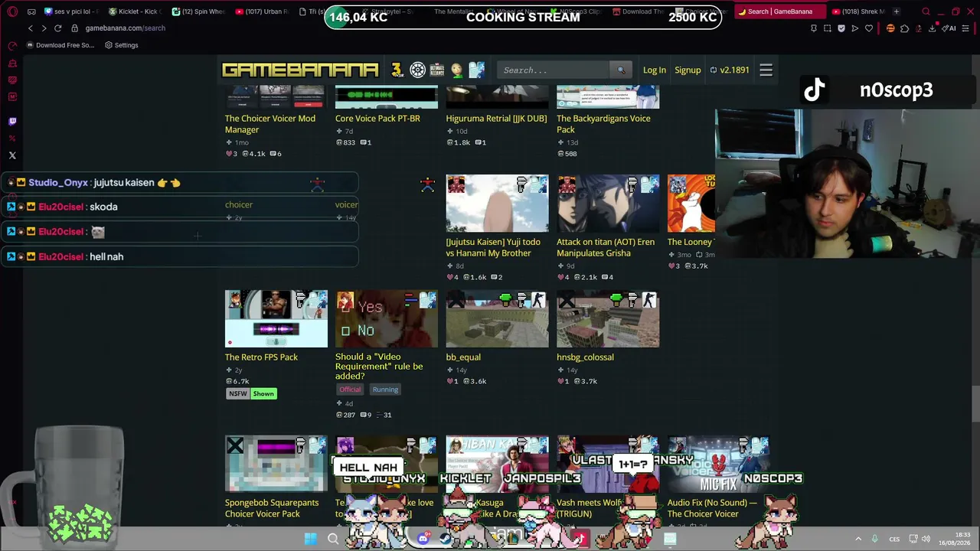
Task: Click the pin icon in browser toolbar
Action: point(814,28)
